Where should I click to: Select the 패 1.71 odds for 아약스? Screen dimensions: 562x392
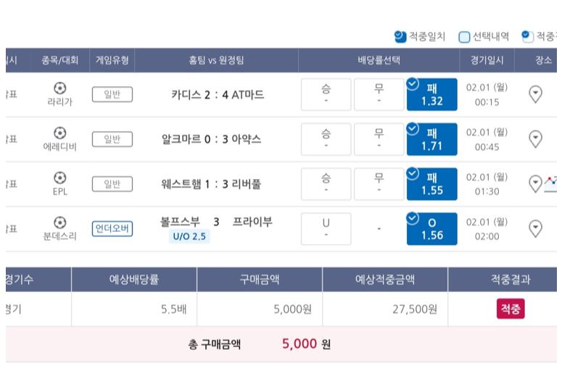pyautogui.click(x=432, y=139)
